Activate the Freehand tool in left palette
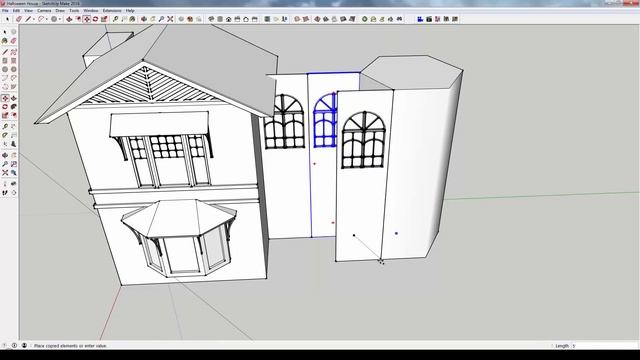This screenshot has width=640, height=360. click(x=13, y=52)
